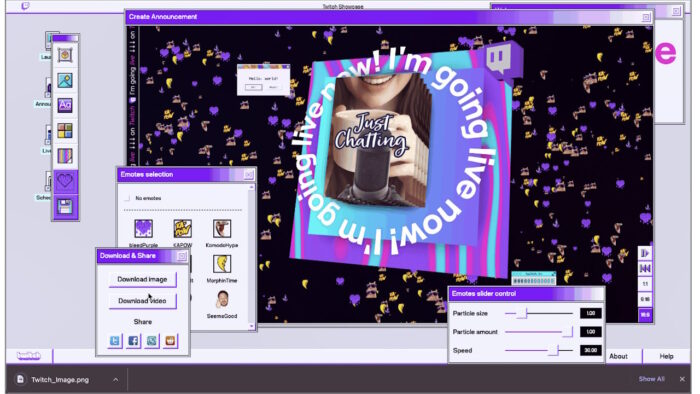Share announcement via Twitter icon
Image resolution: width=700 pixels, height=394 pixels.
(115, 341)
